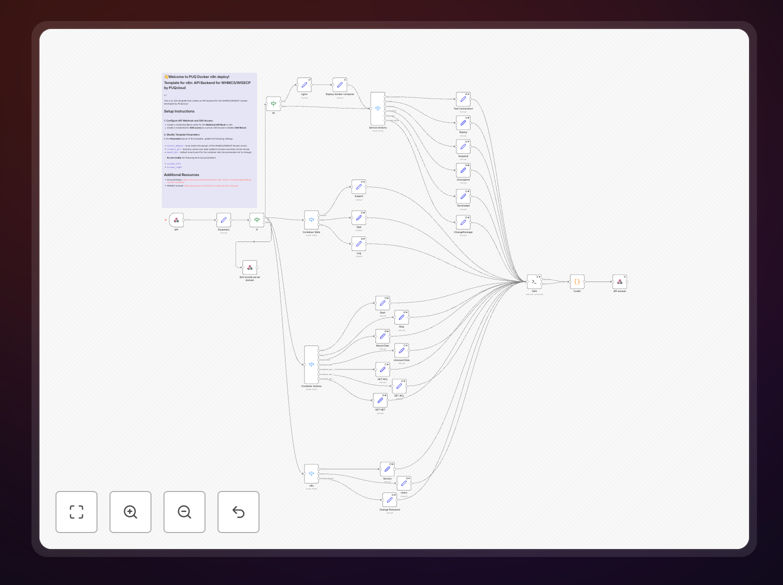This screenshot has width=783, height=585.
Task: Select the GET NET node
Action: point(380,400)
